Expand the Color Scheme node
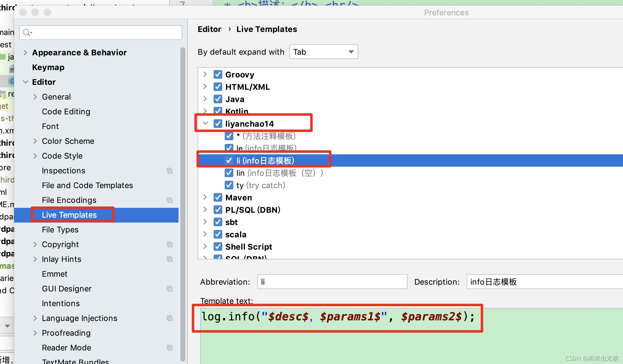623x364 pixels. point(35,141)
